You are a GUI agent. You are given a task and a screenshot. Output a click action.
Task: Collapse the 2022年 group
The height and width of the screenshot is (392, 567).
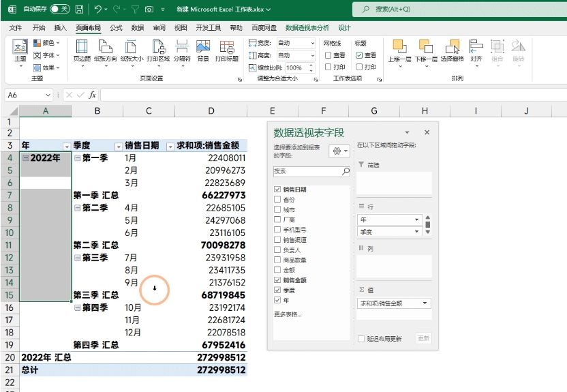pos(25,157)
